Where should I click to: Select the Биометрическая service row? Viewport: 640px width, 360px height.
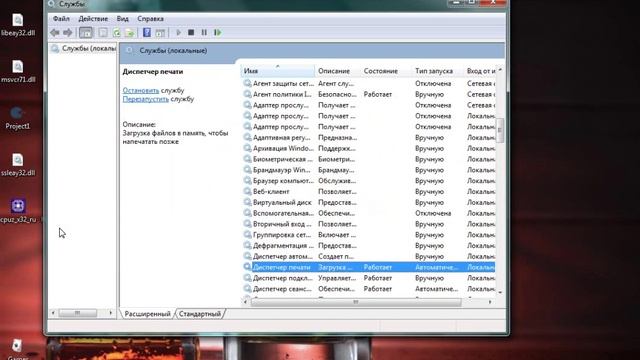pyautogui.click(x=368, y=159)
